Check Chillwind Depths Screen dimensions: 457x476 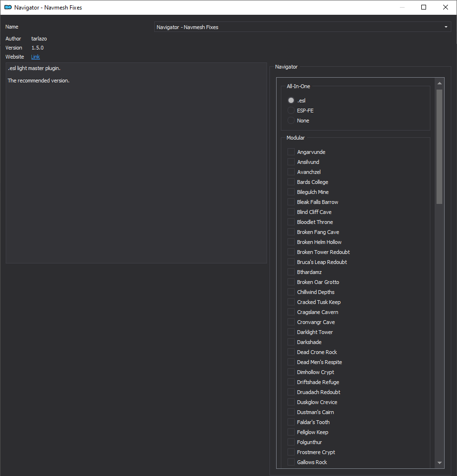coord(291,292)
